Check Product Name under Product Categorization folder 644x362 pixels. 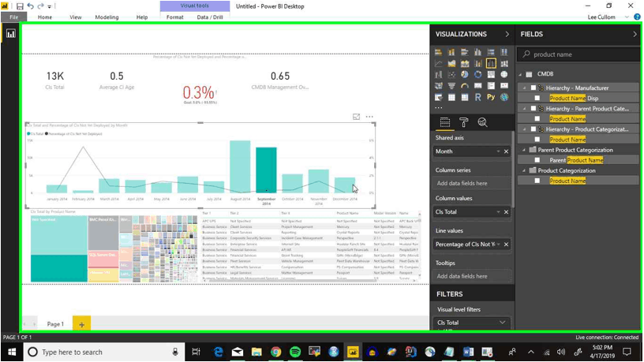(x=537, y=181)
